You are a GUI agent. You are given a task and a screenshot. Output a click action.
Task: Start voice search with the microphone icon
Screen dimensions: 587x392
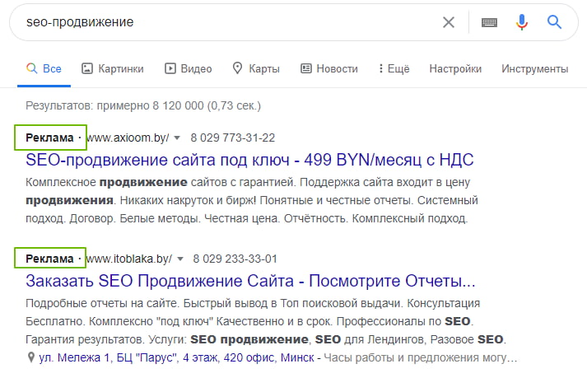click(x=521, y=22)
